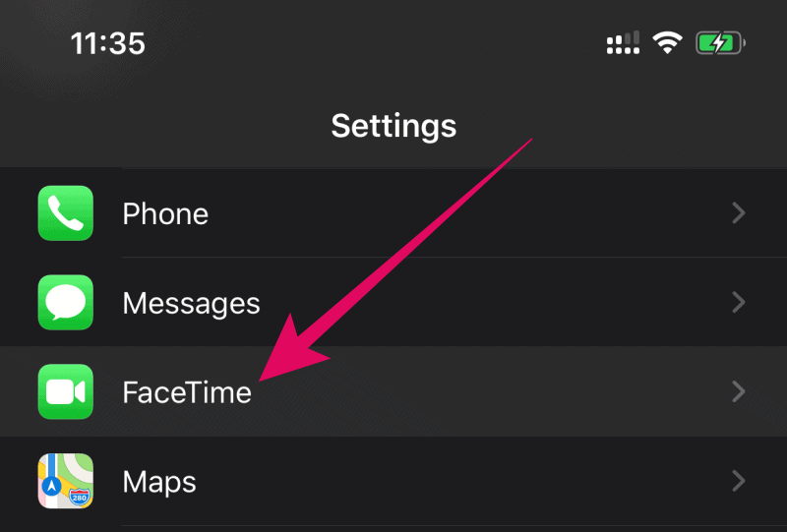The image size is (787, 532).
Task: Tap the 11:35 clock in status bar
Action: pyautogui.click(x=108, y=43)
